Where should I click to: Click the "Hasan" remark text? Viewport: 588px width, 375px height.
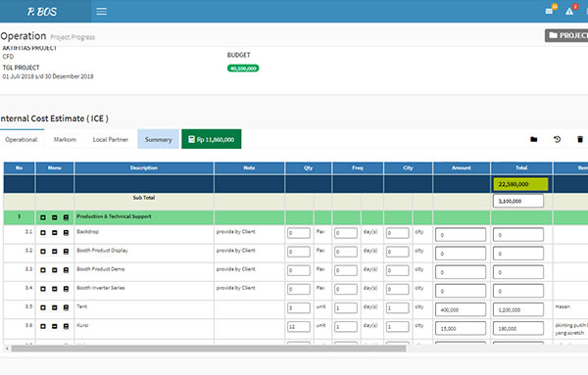coord(563,306)
